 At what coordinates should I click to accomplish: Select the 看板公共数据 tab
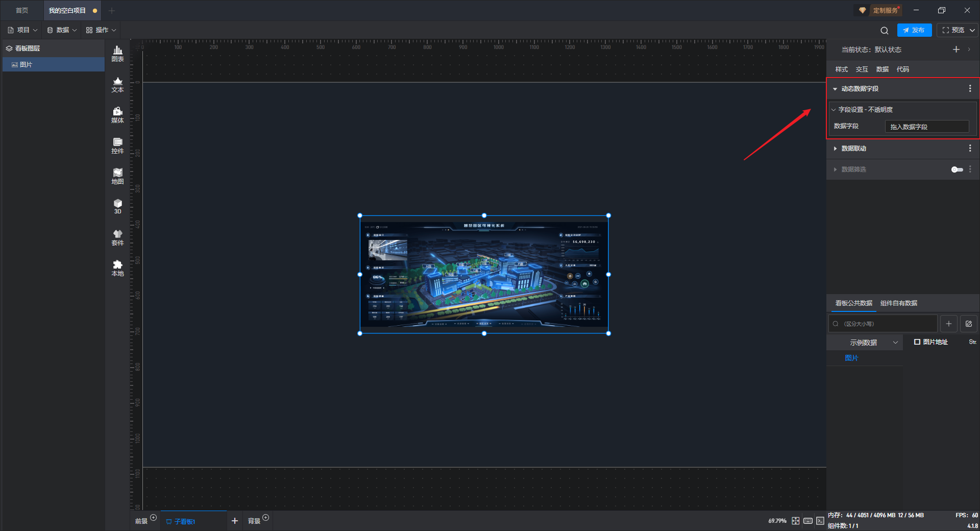coord(853,303)
